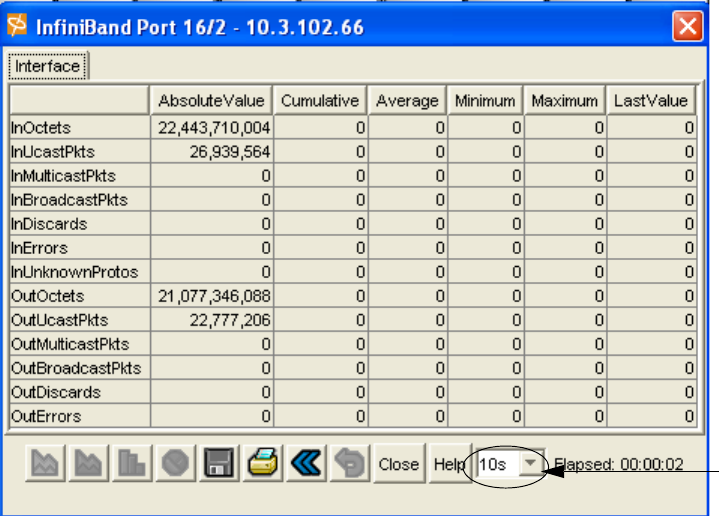Click InErrors AbsoluteValue cell
Image resolution: width=719 pixels, height=516 pixels.
[212, 248]
